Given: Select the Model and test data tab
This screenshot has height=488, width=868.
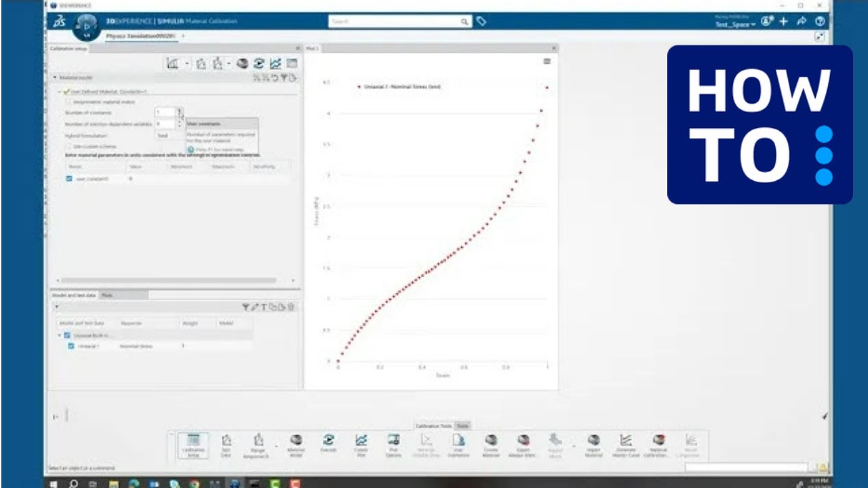Looking at the screenshot, I should tap(75, 295).
